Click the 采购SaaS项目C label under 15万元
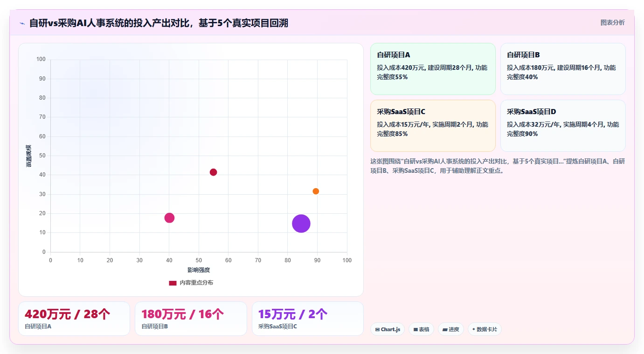 coord(277,327)
